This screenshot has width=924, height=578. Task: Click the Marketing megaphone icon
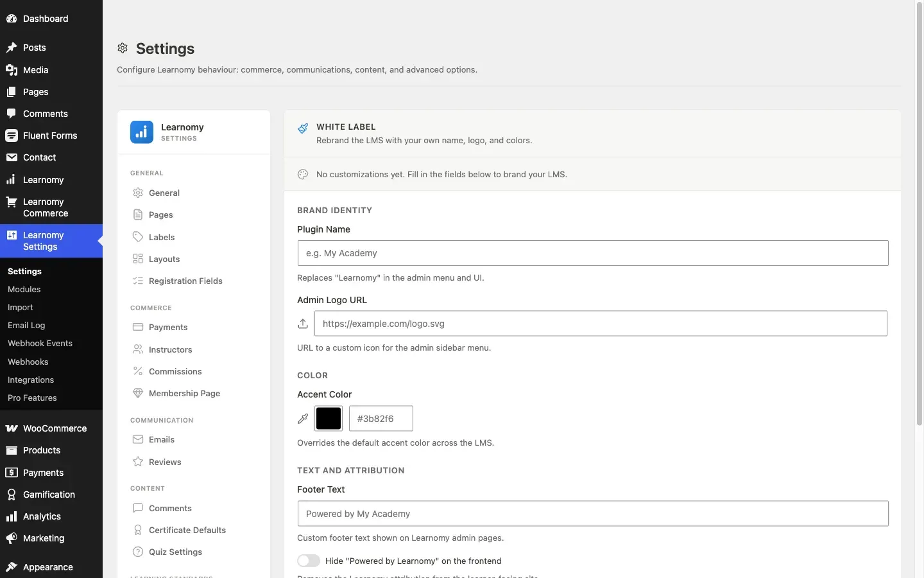12,538
